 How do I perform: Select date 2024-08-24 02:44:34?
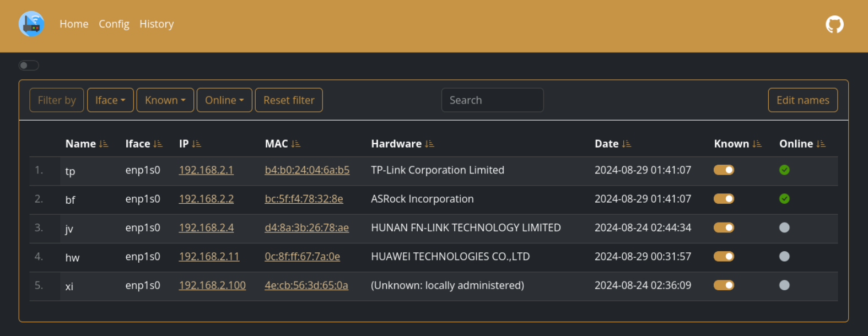[x=643, y=227]
